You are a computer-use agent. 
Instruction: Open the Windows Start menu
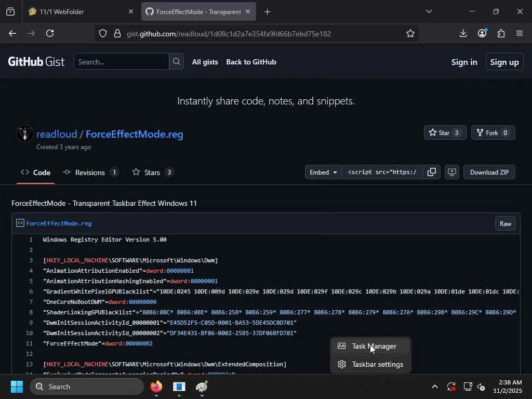(x=17, y=387)
